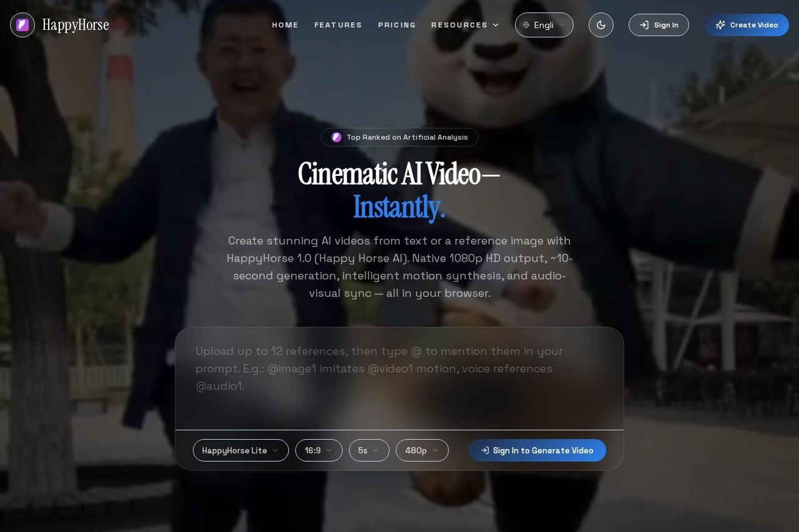This screenshot has width=799, height=532.
Task: Navigate to the Pricing page
Action: pyautogui.click(x=397, y=25)
